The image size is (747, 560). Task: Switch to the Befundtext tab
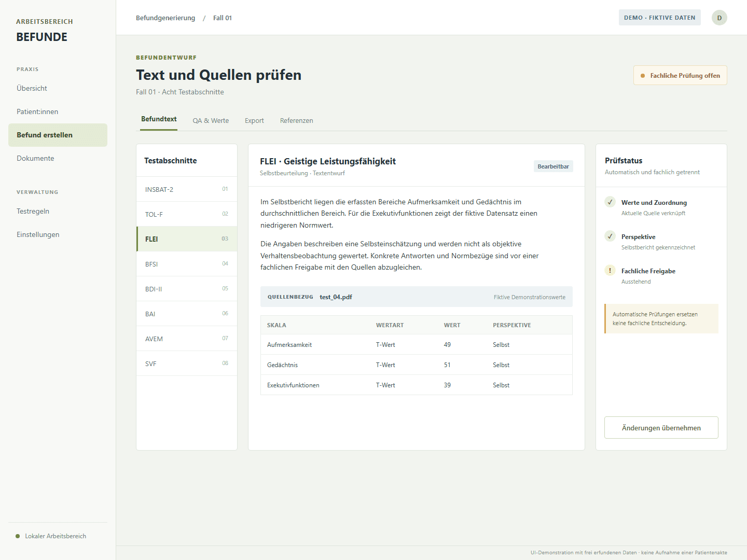159,119
